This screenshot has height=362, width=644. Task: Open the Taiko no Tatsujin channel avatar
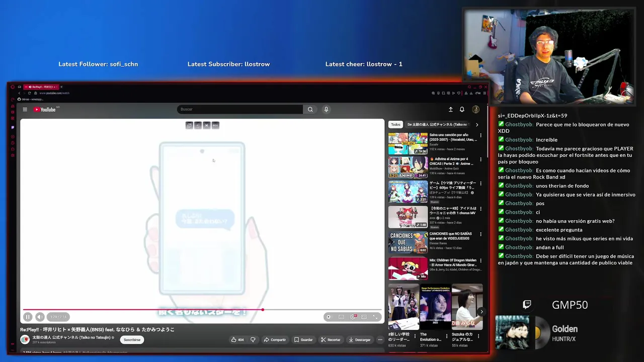(25, 339)
